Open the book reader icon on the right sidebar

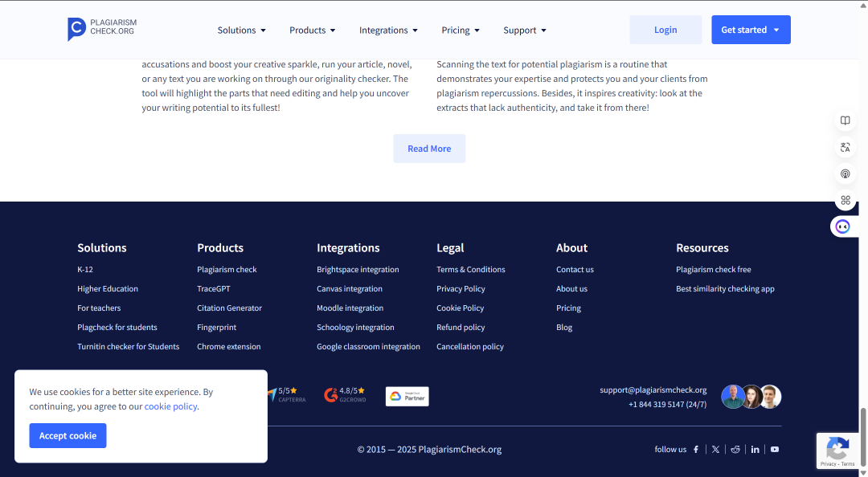845,120
